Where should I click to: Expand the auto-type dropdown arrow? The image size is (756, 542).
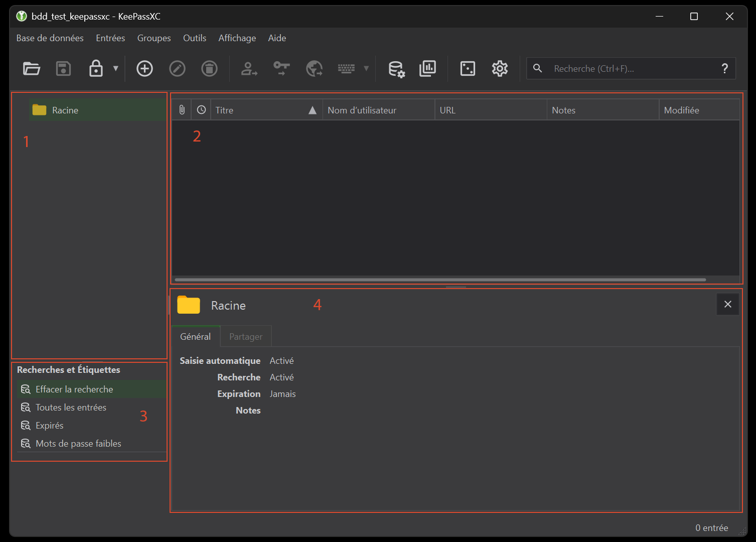(366, 68)
